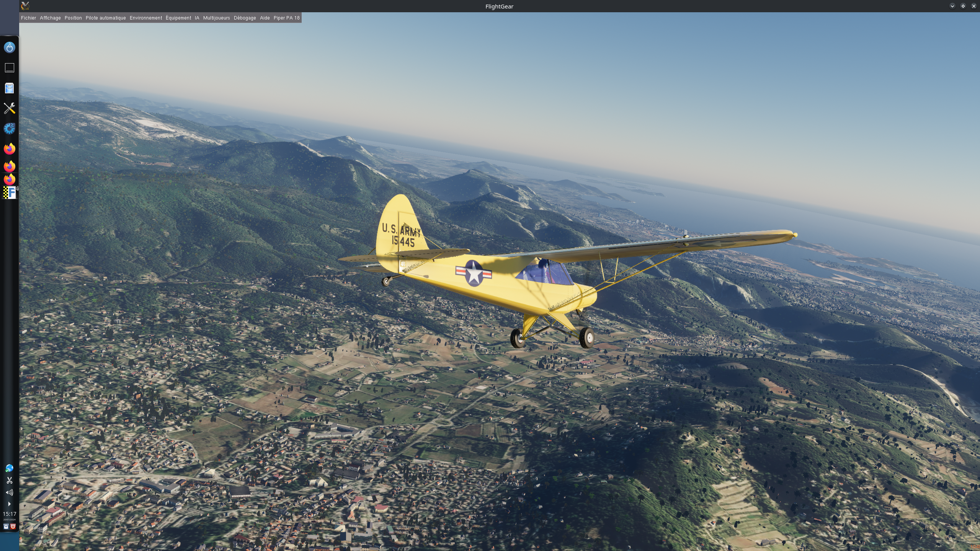
Task: Launch the wrench and screwdriver settings tool
Action: [9, 108]
